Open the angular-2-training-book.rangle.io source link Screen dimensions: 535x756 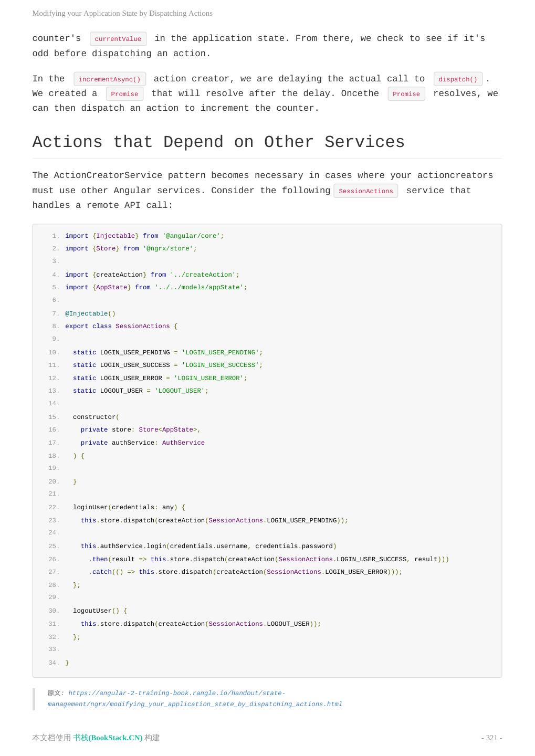point(195,699)
